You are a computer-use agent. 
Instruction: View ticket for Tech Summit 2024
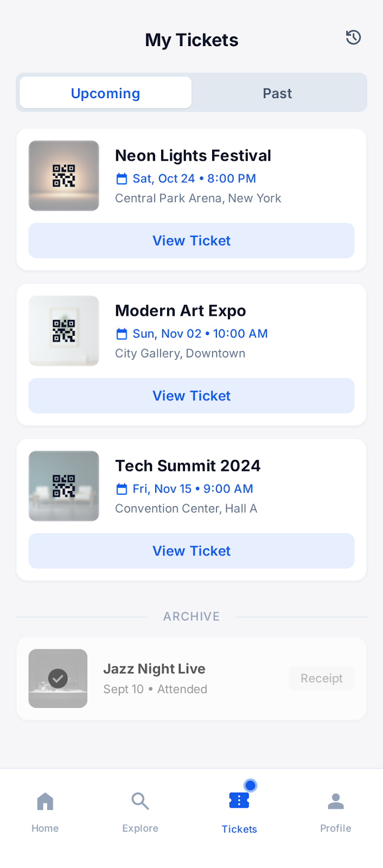pyautogui.click(x=191, y=551)
